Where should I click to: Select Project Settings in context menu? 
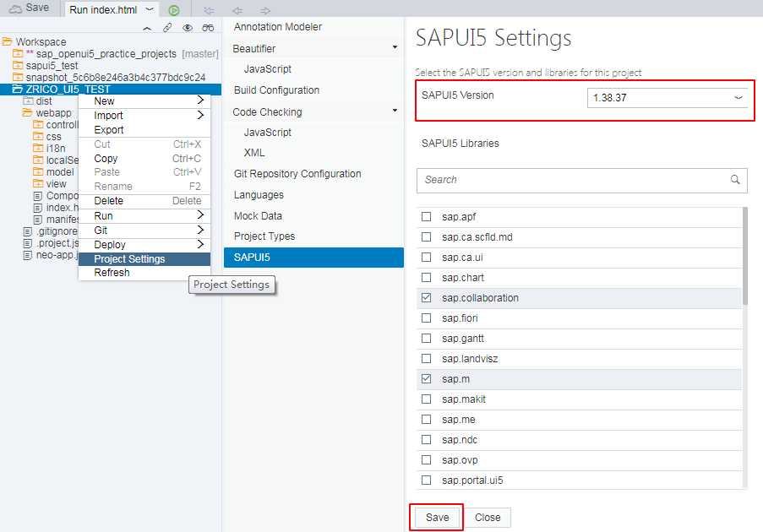(144, 258)
